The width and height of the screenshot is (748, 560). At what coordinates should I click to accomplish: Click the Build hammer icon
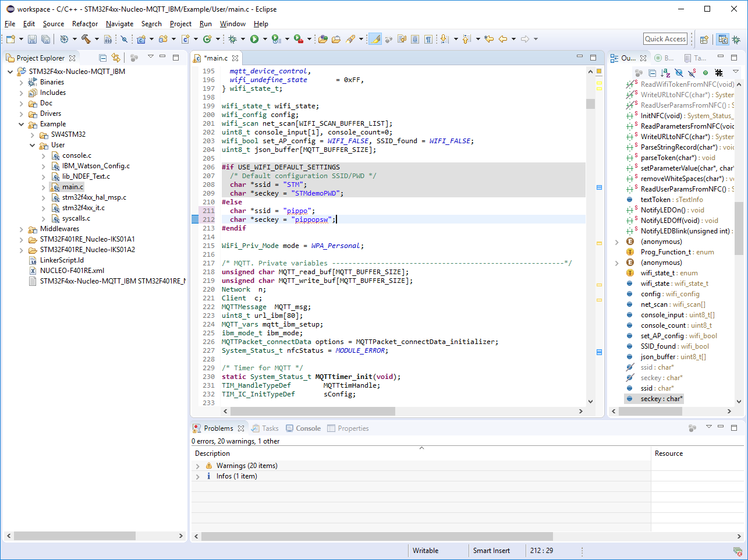(x=86, y=39)
